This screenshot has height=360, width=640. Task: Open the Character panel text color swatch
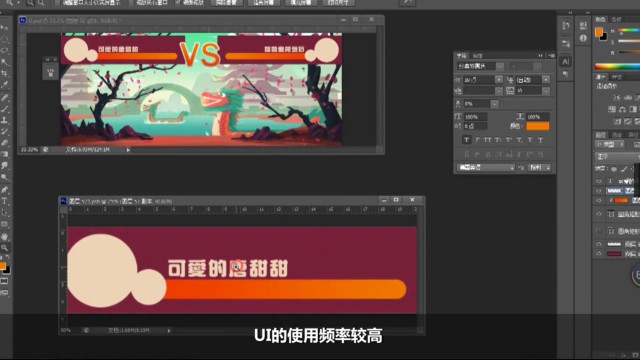[538, 126]
